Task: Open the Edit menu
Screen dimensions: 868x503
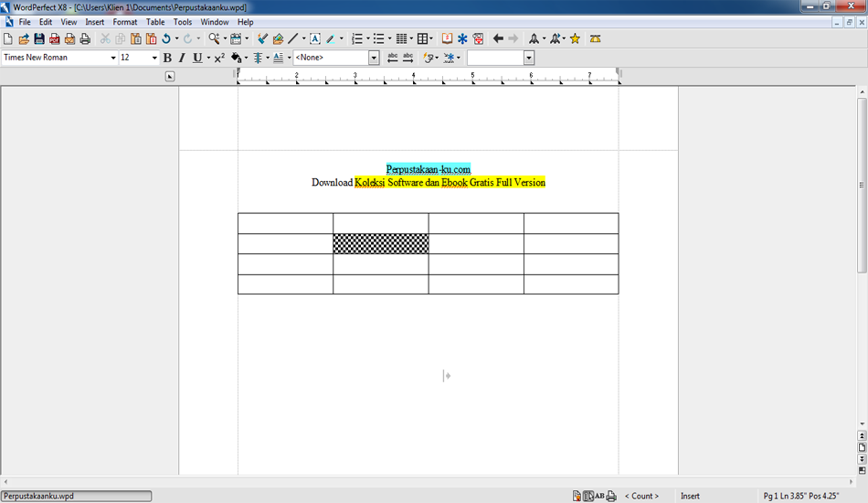Action: pyautogui.click(x=46, y=22)
